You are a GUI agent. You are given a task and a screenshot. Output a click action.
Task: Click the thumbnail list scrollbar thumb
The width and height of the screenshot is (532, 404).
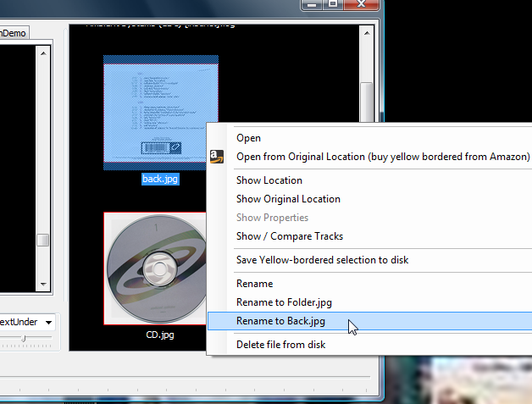coord(367,102)
